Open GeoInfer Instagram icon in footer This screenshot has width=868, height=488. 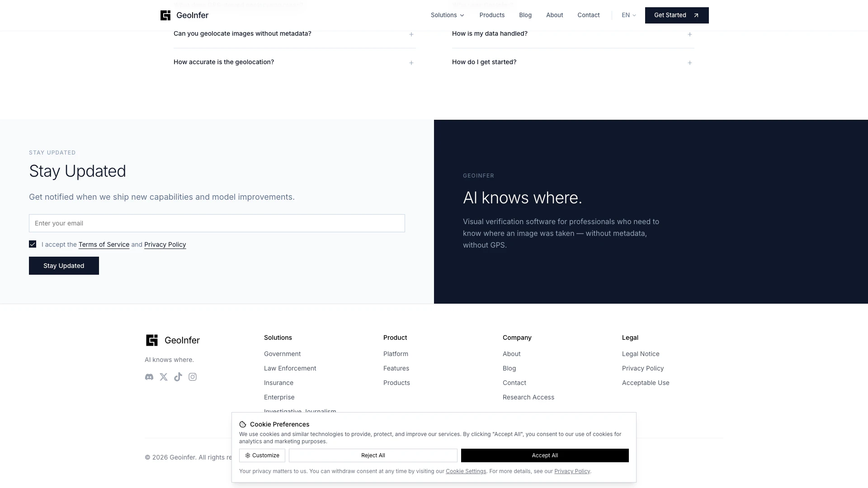(x=193, y=377)
